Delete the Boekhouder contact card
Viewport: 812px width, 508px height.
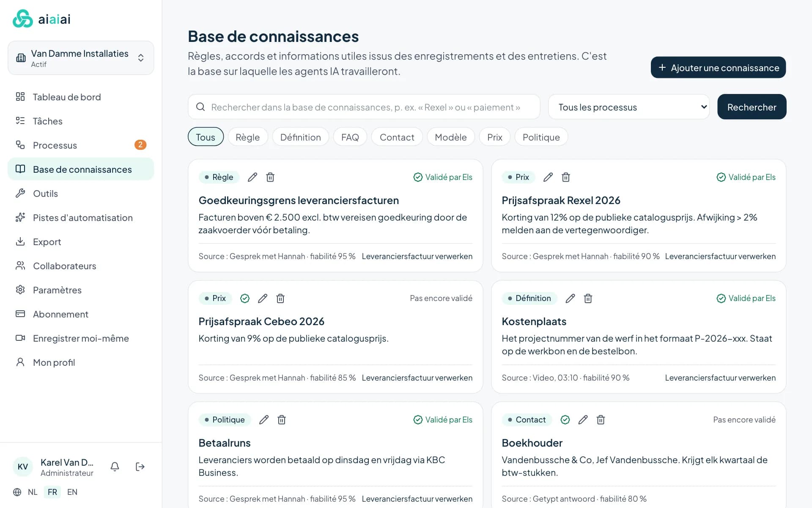(x=601, y=420)
